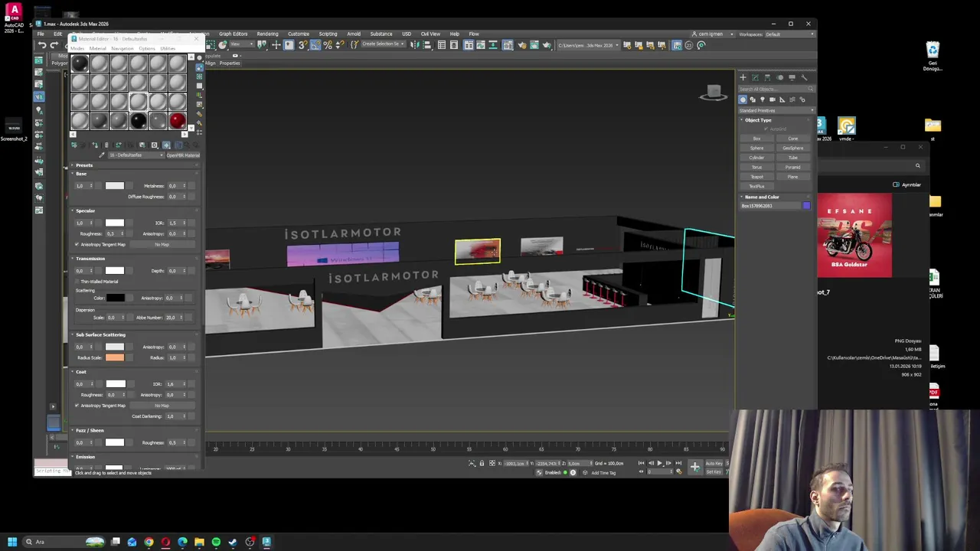The width and height of the screenshot is (980, 551).
Task: Toggle Specular Anisotropy Tangent Map checkbox
Action: coord(77,244)
